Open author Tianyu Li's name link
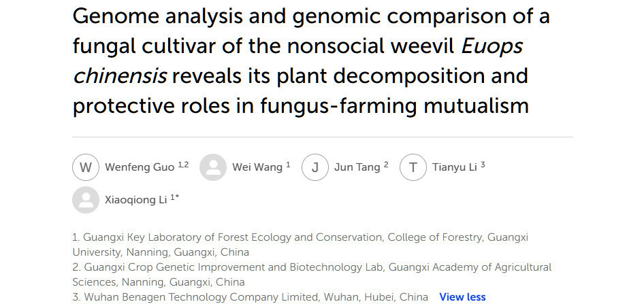Image resolution: width=644 pixels, height=304 pixels. click(454, 167)
